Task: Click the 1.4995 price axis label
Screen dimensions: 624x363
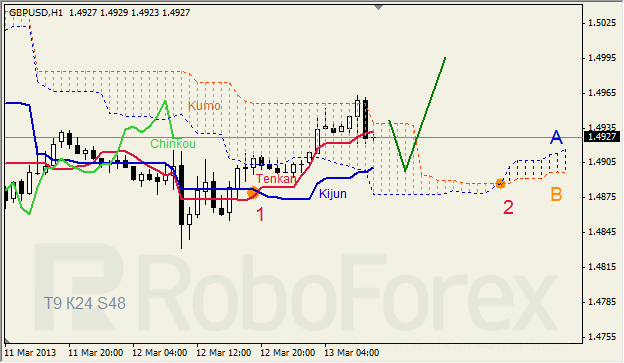Action: click(602, 58)
